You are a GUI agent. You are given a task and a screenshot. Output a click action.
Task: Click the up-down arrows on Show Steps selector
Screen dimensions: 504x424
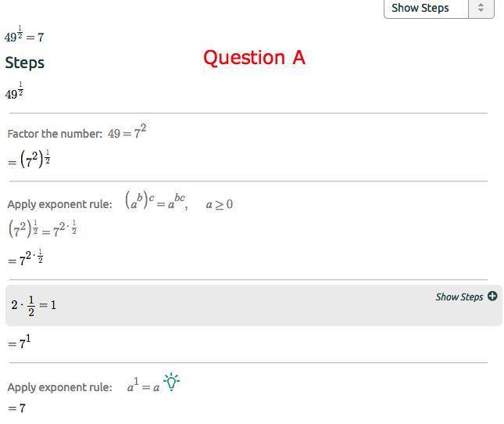(x=481, y=8)
